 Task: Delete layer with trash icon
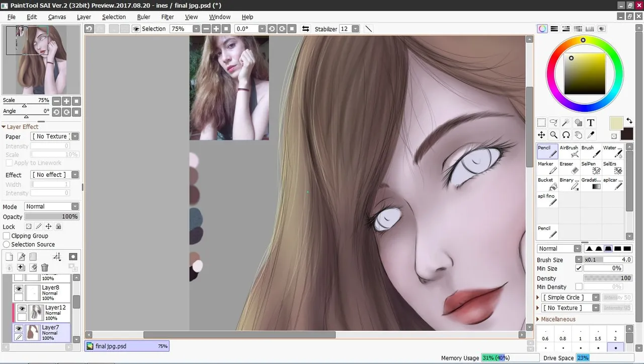click(45, 268)
